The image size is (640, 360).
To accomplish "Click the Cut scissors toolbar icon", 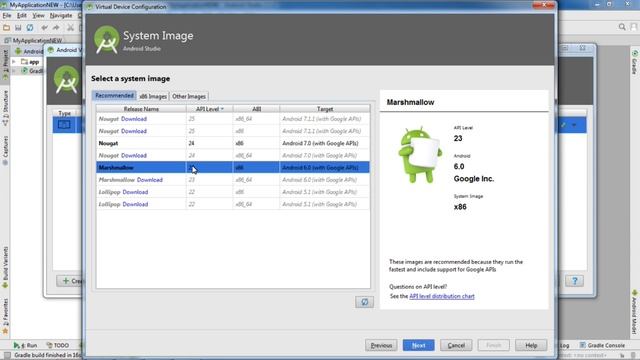I will click(x=70, y=27).
